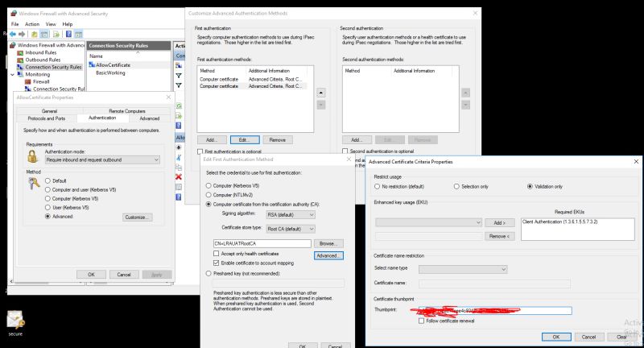Select 'Selection only' restrict usage radio
Image resolution: width=644 pixels, height=348 pixels.
coord(456,187)
